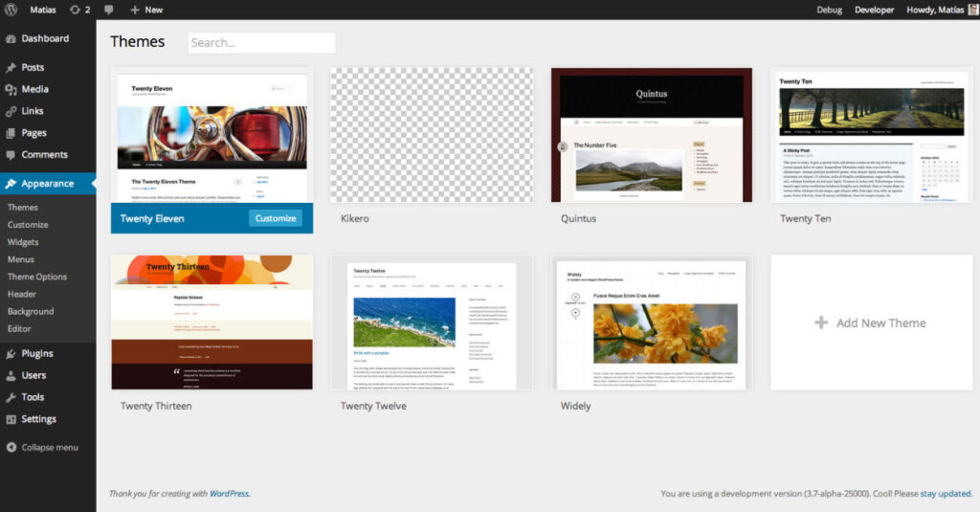Click the Dashboard icon in sidebar
This screenshot has width=980, height=512.
click(x=11, y=39)
